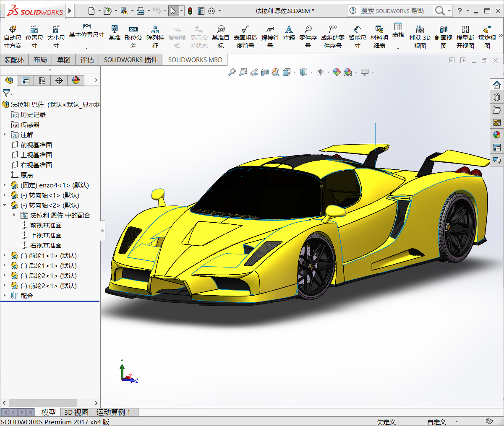The width and height of the screenshot is (504, 426).
Task: Select the Weld Symbol tool (焊接符号)
Action: point(270,36)
